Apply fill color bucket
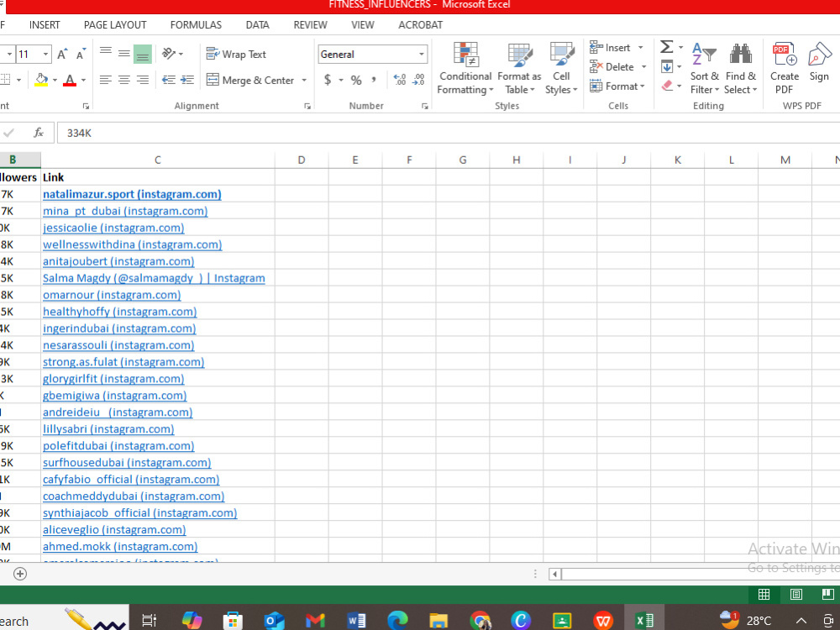Viewport: 840px width, 630px height. (41, 81)
